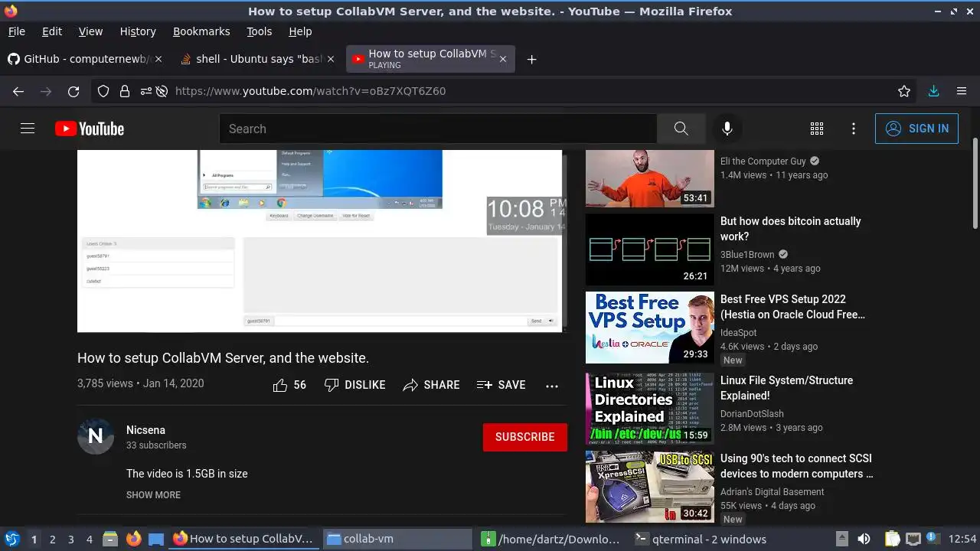Open Eli the Computer Guy channel

click(x=763, y=161)
